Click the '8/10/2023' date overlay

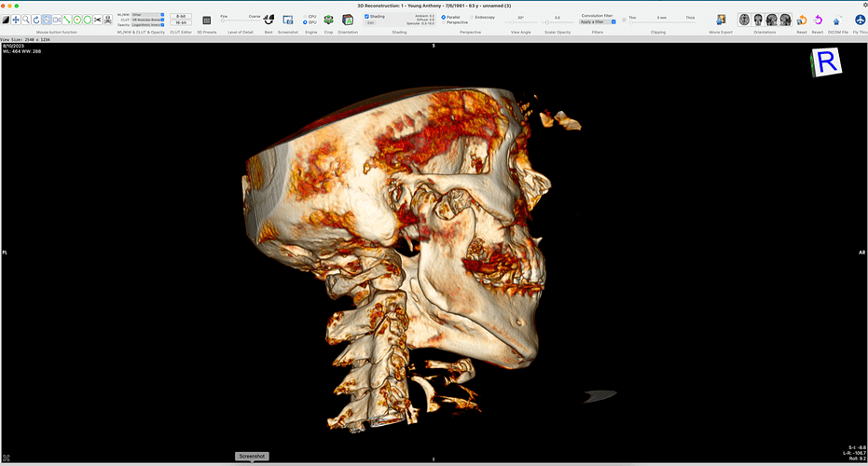(x=13, y=47)
